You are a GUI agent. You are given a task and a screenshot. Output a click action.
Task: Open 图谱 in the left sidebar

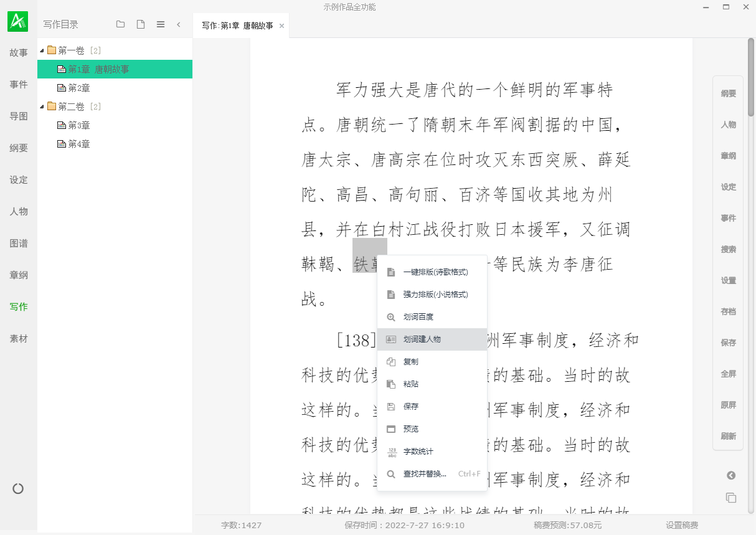(x=19, y=244)
